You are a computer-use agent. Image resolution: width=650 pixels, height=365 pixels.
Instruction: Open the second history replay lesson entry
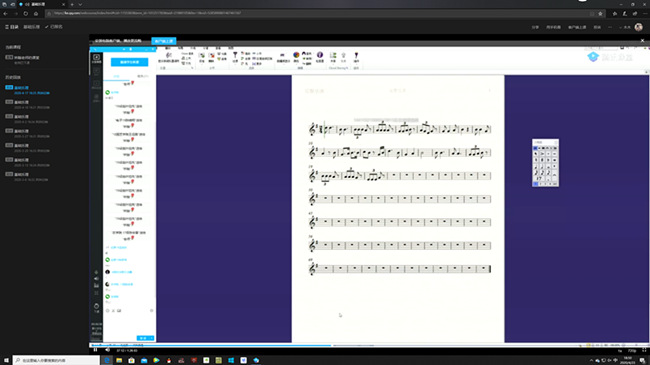click(27, 105)
